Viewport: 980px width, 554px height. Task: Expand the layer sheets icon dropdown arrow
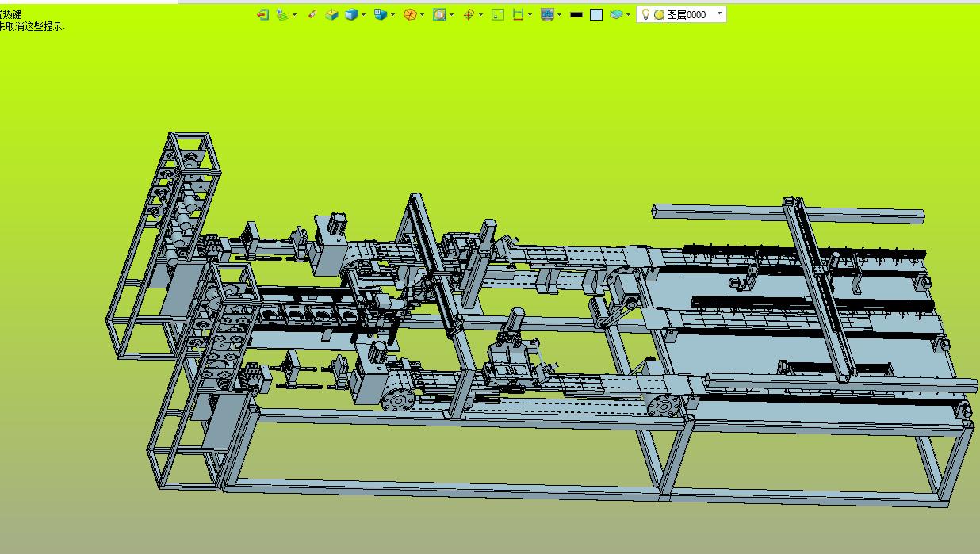pyautogui.click(x=629, y=14)
